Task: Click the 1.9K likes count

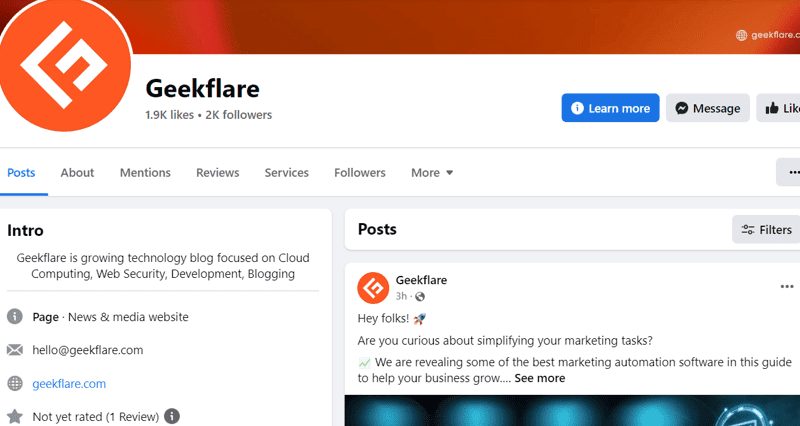Action: pos(169,115)
